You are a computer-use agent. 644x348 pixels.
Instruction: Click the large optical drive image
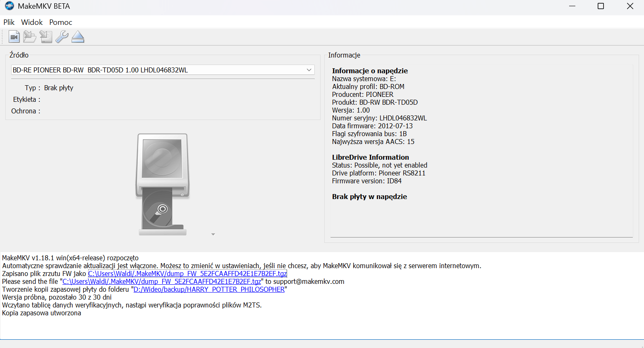tap(163, 184)
